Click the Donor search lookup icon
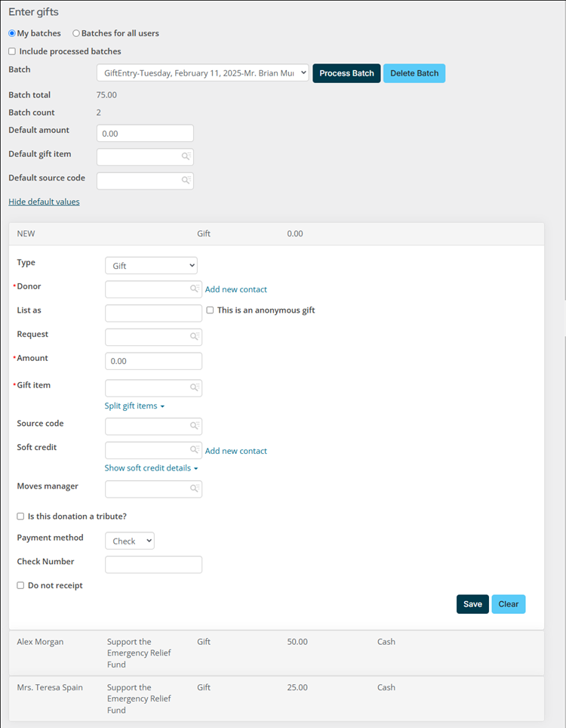 195,288
